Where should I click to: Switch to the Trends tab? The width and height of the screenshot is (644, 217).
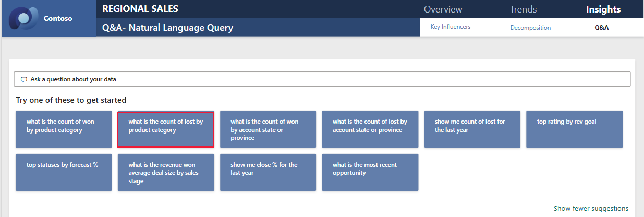click(523, 9)
